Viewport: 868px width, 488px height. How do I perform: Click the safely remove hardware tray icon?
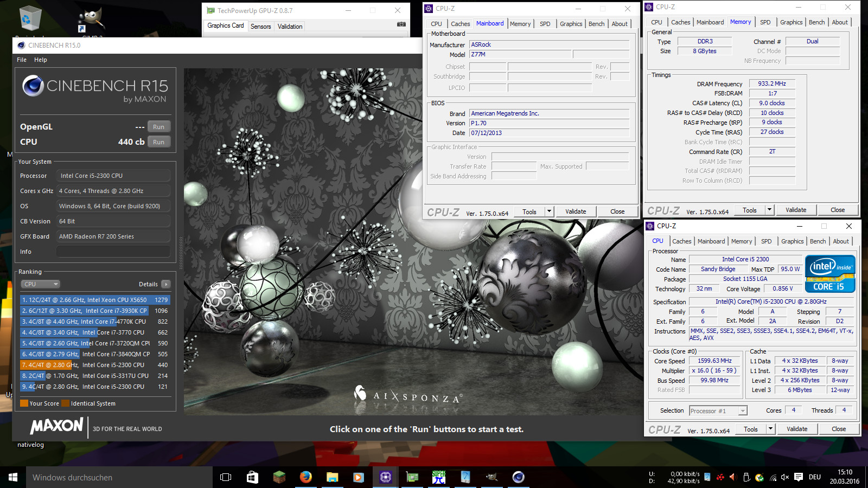point(746,477)
